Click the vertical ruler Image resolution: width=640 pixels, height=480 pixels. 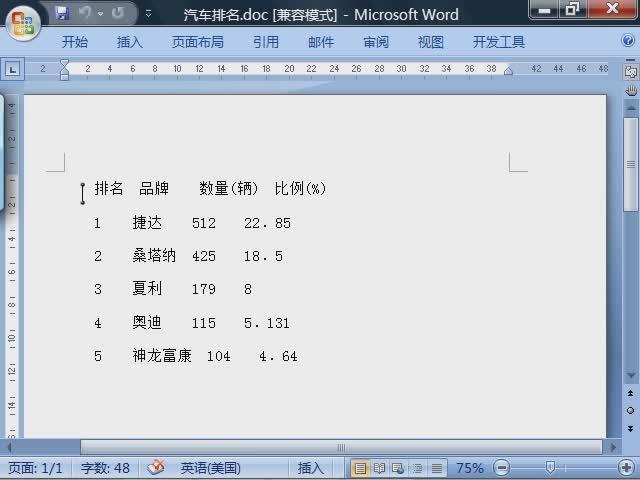tap(12, 267)
